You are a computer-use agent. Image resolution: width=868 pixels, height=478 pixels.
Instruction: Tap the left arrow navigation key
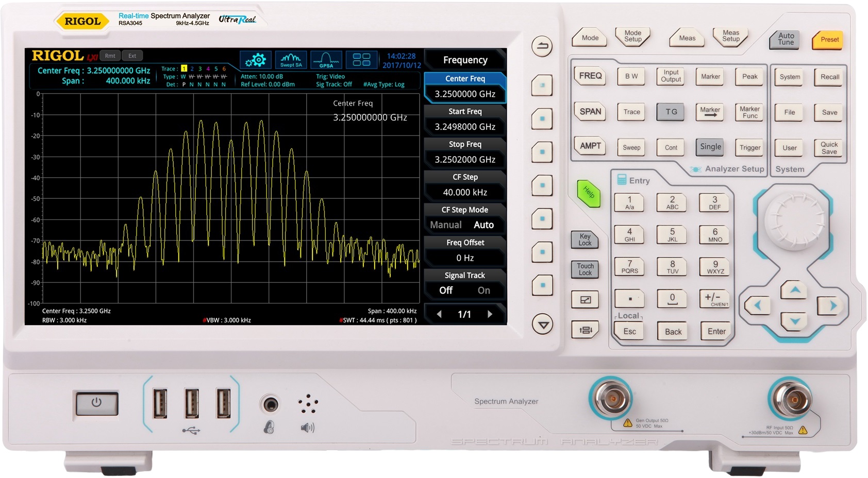(757, 306)
